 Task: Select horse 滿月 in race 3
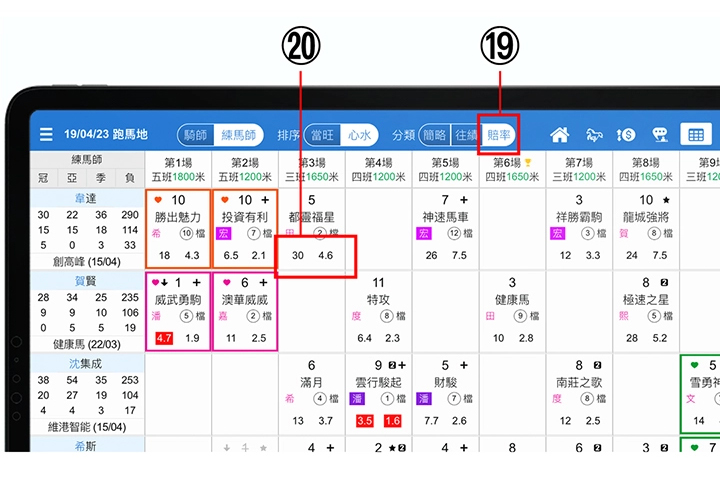(311, 382)
